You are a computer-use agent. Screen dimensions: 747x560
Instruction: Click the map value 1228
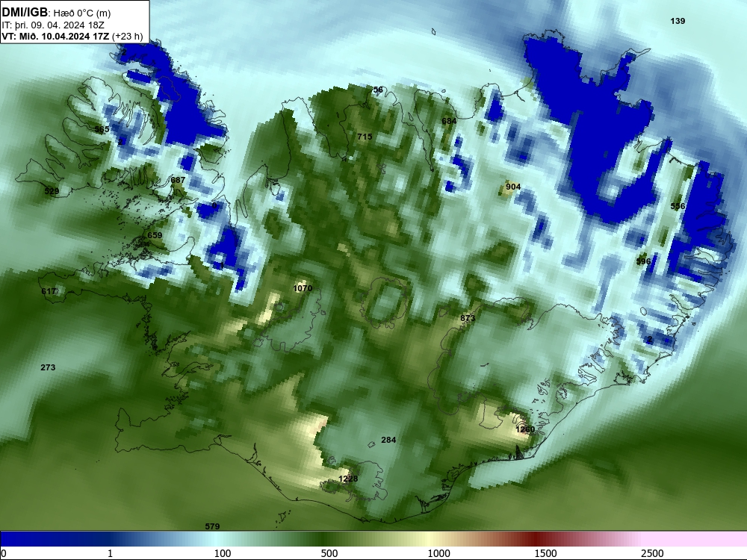[348, 479]
